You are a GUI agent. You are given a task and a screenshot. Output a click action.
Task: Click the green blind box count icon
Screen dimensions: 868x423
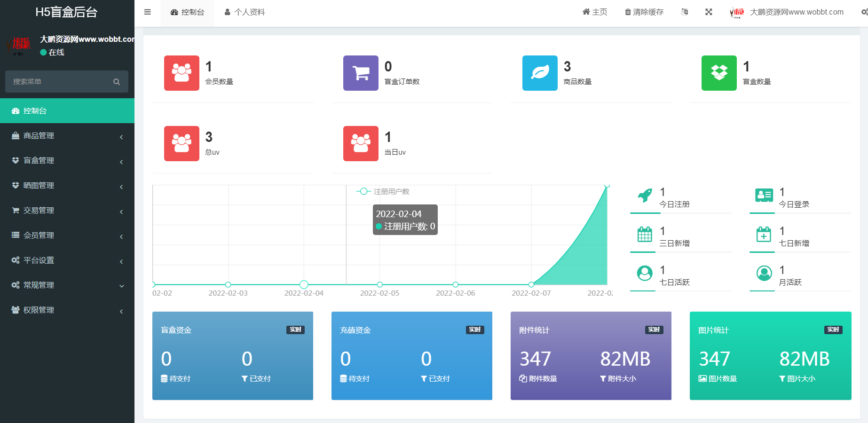click(x=719, y=73)
